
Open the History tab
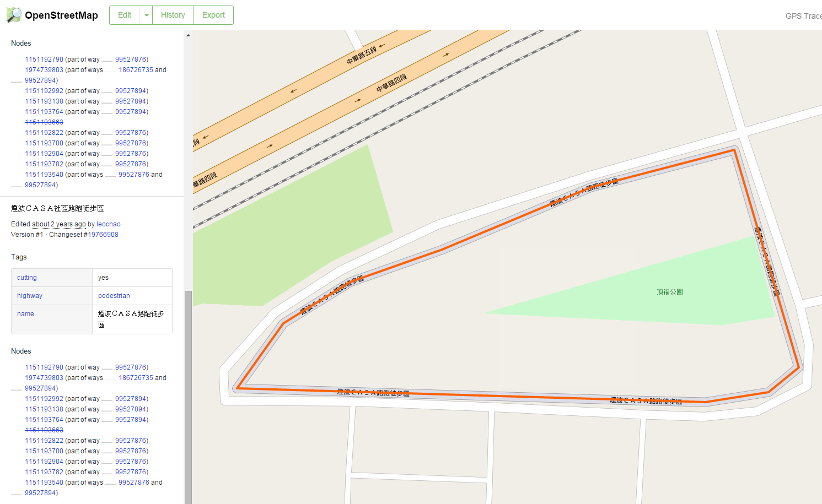(x=173, y=15)
